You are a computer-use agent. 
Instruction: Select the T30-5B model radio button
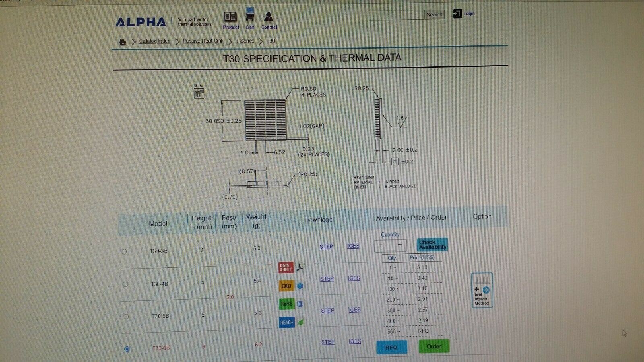(x=126, y=317)
